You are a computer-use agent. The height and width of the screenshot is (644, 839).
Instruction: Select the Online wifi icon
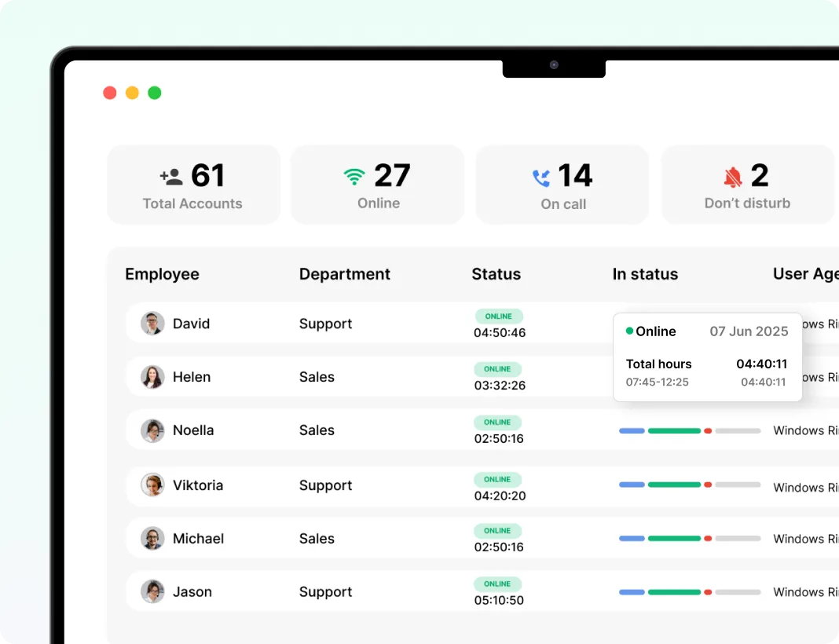point(354,175)
